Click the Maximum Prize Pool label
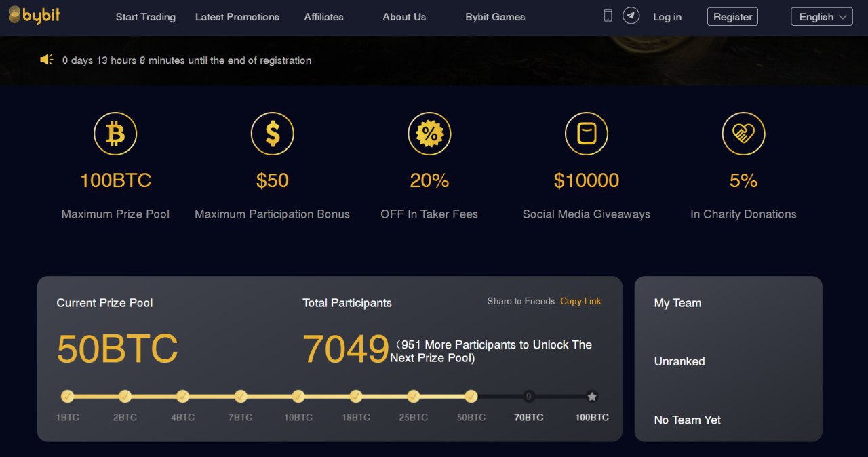868x457 pixels. tap(115, 214)
